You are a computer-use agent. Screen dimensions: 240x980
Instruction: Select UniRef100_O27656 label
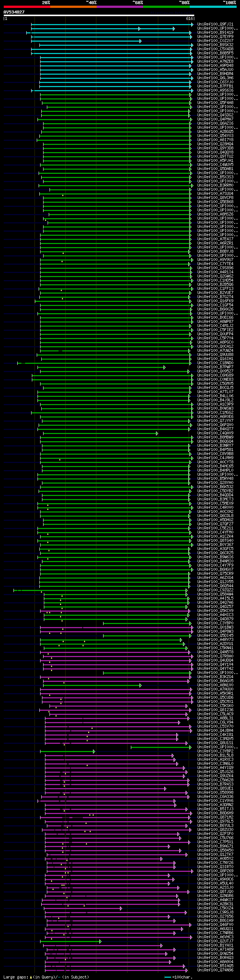[215, 917]
